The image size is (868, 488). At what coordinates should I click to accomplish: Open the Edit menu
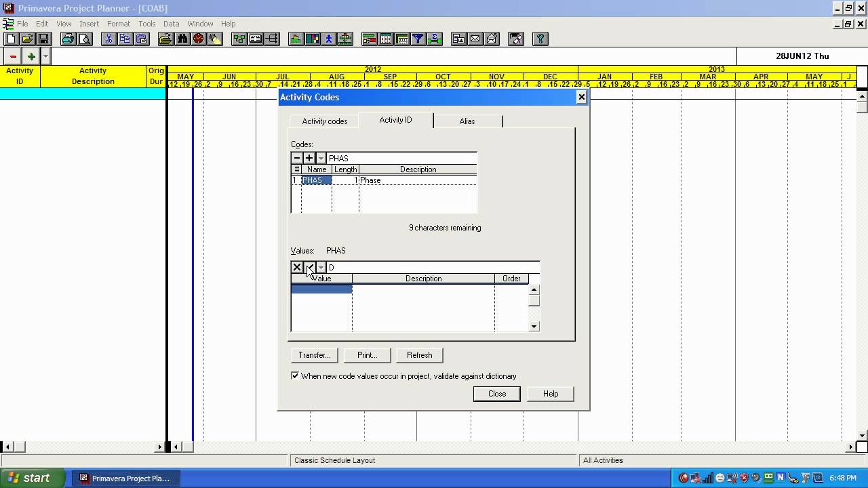coord(42,24)
